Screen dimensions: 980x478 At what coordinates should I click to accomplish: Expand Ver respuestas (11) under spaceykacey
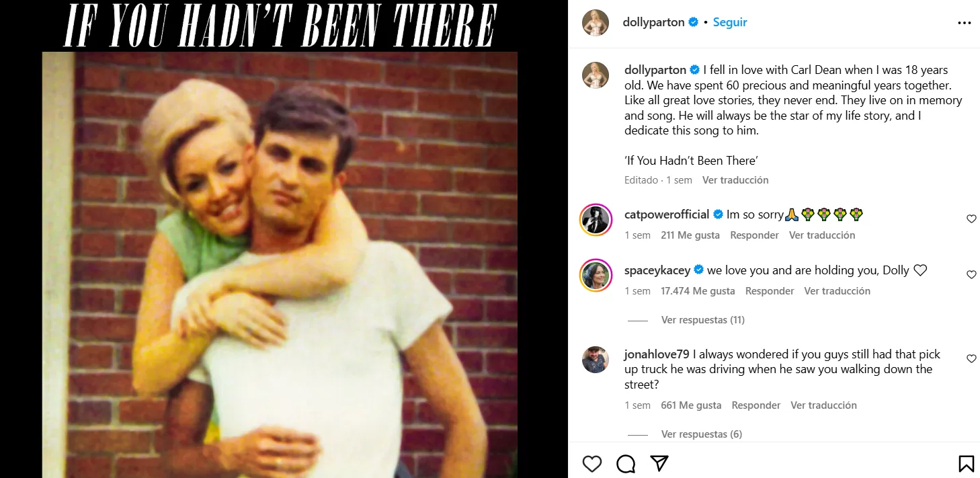703,320
